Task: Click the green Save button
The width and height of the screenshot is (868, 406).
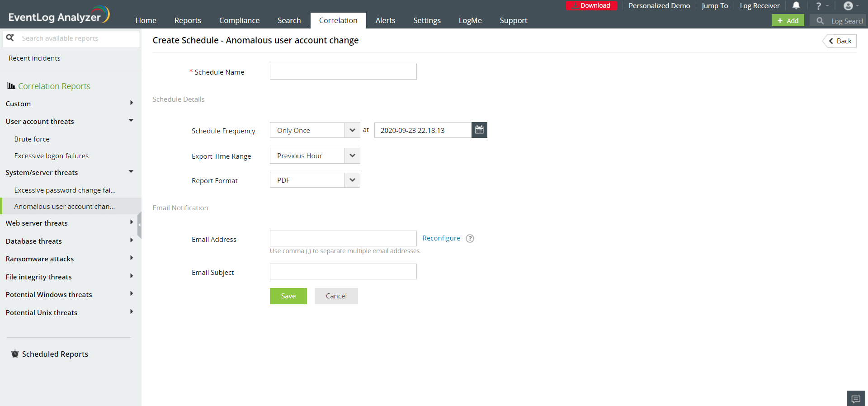Action: coord(288,296)
